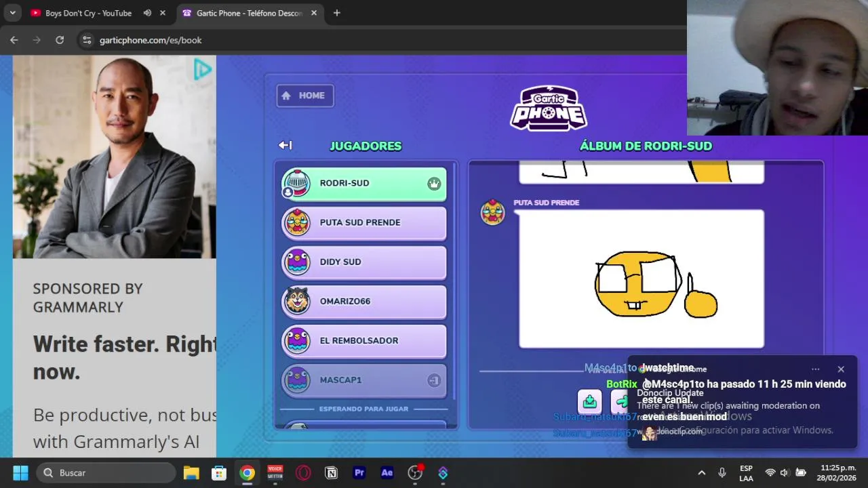
Task: Switch to the Boys Don't Cry YouTube tab
Action: [88, 13]
